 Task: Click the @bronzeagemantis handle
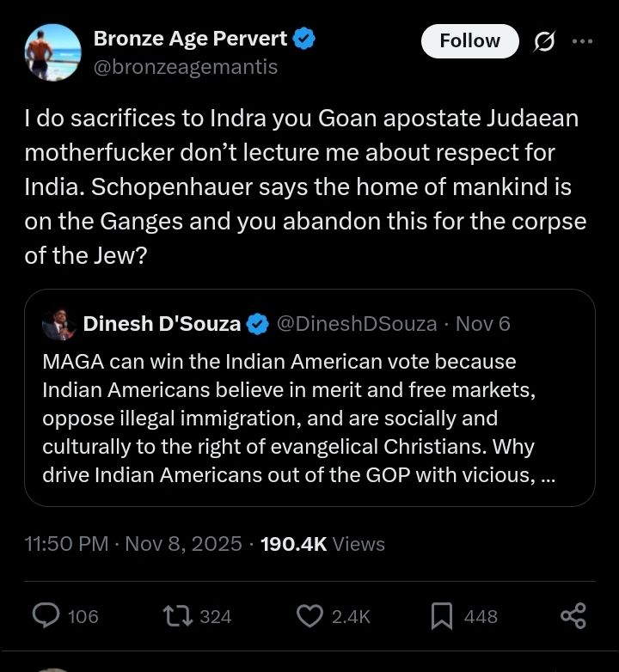point(185,66)
